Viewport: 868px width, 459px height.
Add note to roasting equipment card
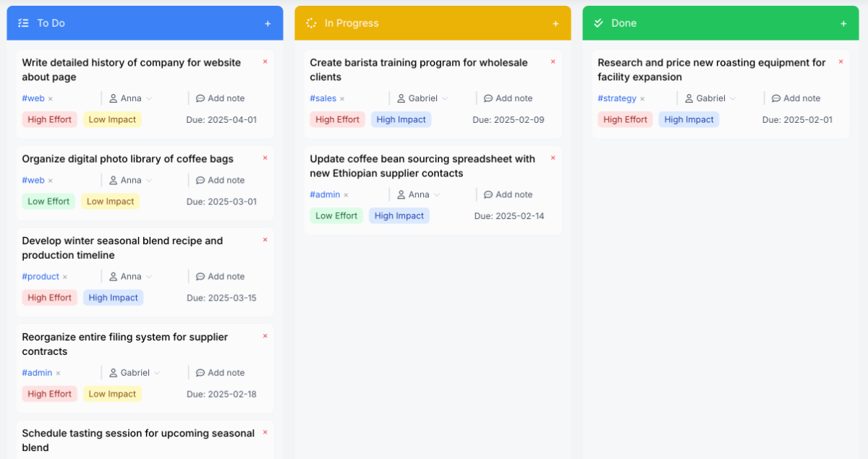pyautogui.click(x=796, y=98)
